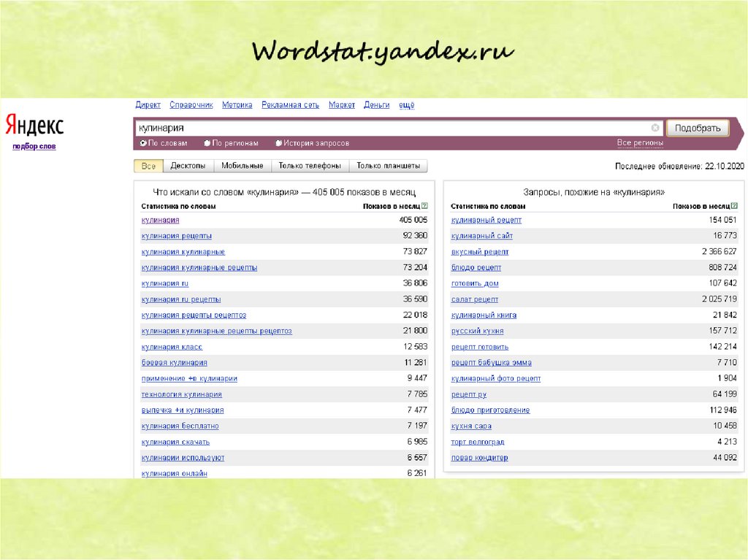This screenshot has width=748, height=560.
Task: Click the 'кулинария рецепты' keyword link
Action: pyautogui.click(x=177, y=236)
